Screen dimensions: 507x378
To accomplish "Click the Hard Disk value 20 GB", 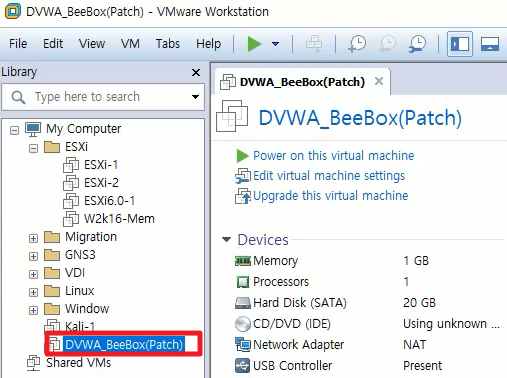I will pos(419,303).
